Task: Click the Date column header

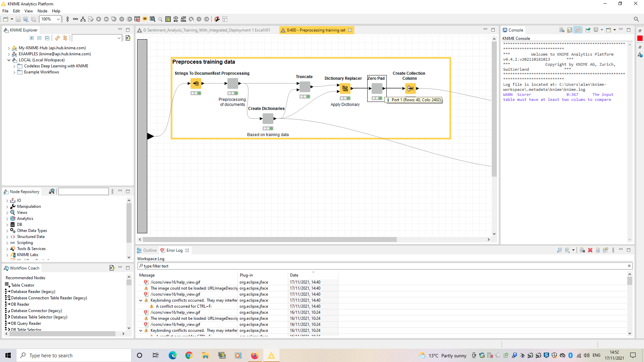Action: click(313, 275)
